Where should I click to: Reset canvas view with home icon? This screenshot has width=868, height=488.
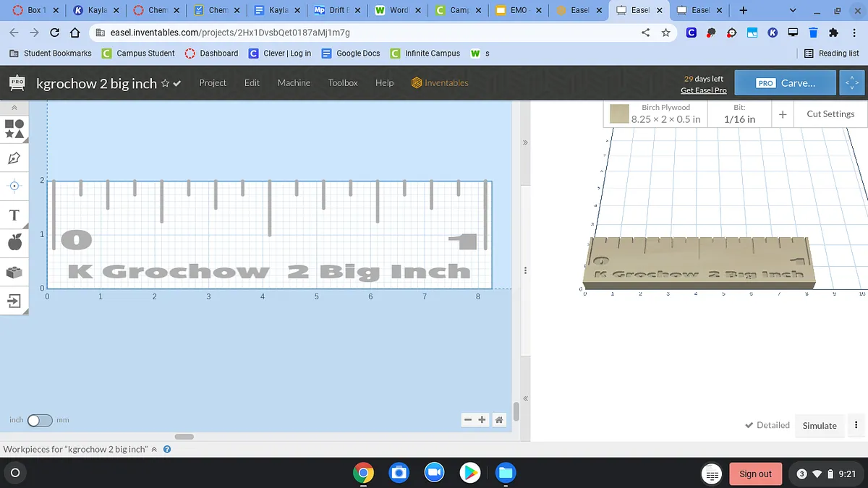click(x=499, y=420)
